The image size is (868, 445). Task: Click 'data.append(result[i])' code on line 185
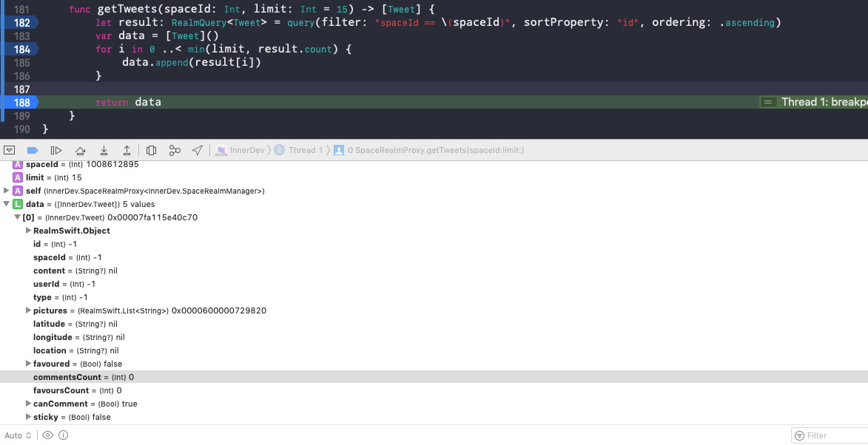pyautogui.click(x=192, y=63)
